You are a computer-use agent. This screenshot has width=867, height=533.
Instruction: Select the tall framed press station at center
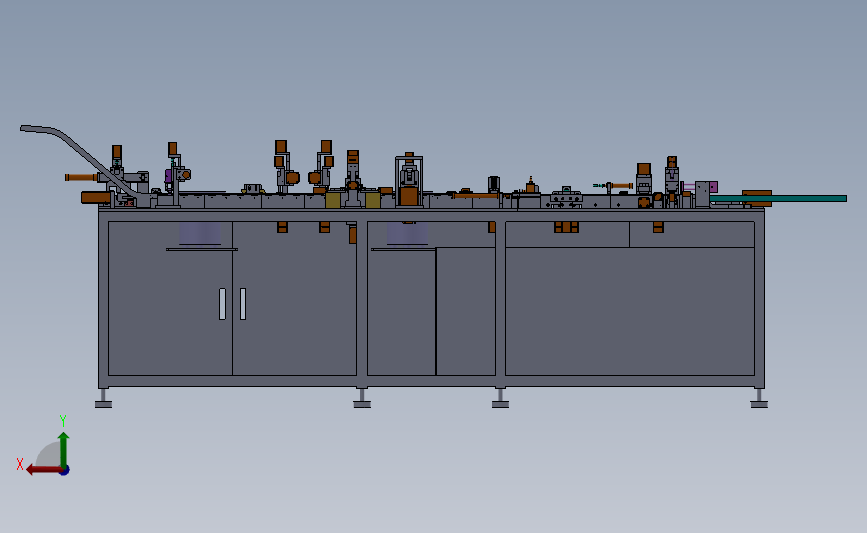409,180
